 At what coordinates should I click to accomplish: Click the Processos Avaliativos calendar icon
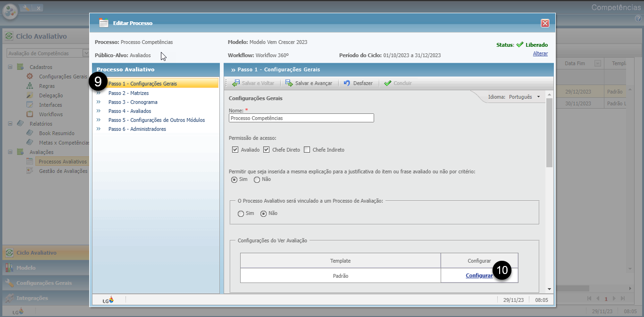coord(30,162)
